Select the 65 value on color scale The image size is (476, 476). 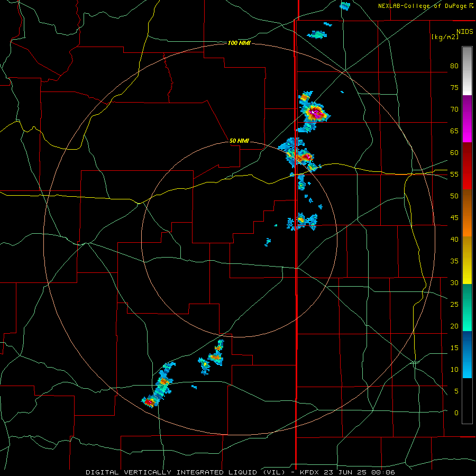pyautogui.click(x=454, y=131)
